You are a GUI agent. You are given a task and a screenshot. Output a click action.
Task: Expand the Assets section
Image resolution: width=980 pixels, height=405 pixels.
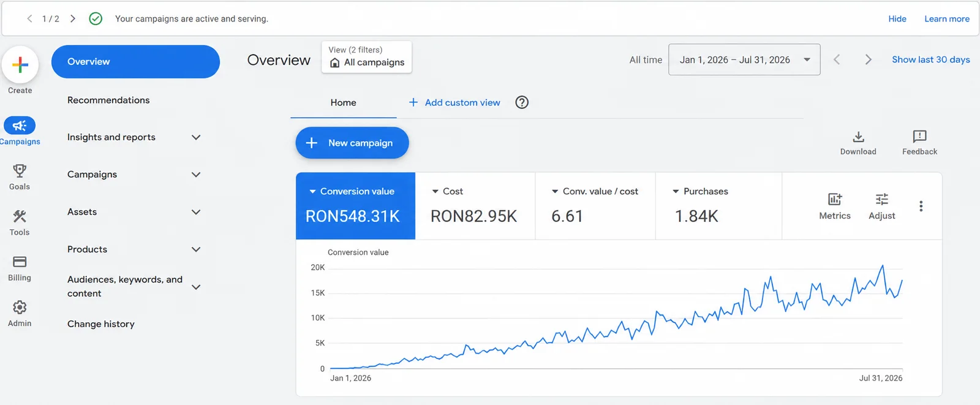(196, 212)
